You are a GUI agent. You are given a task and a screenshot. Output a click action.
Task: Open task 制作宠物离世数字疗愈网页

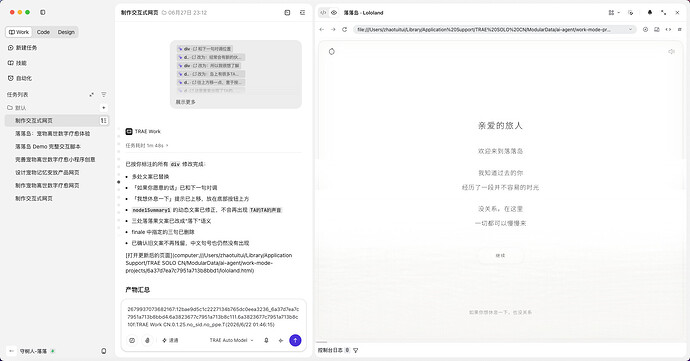(x=47, y=186)
